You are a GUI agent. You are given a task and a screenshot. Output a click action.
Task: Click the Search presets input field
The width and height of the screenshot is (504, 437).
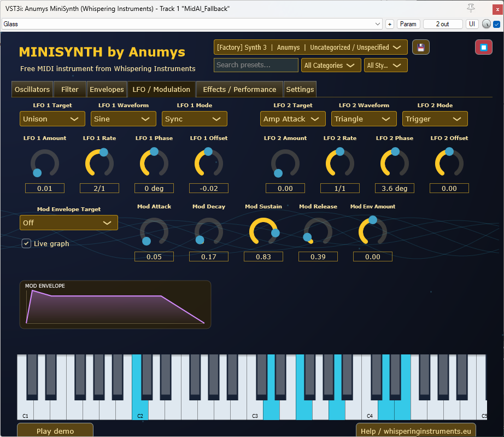(256, 65)
